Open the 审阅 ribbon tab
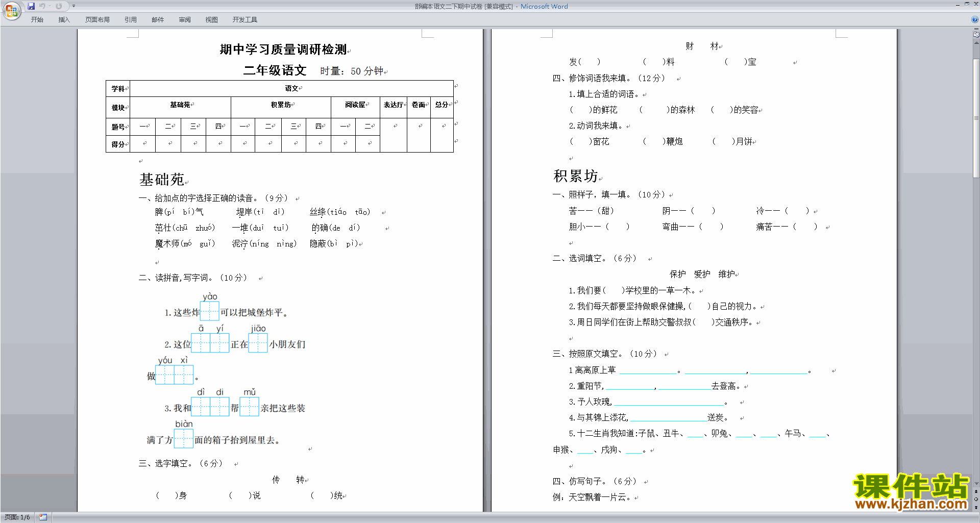The height and width of the screenshot is (523, 980). (x=185, y=20)
